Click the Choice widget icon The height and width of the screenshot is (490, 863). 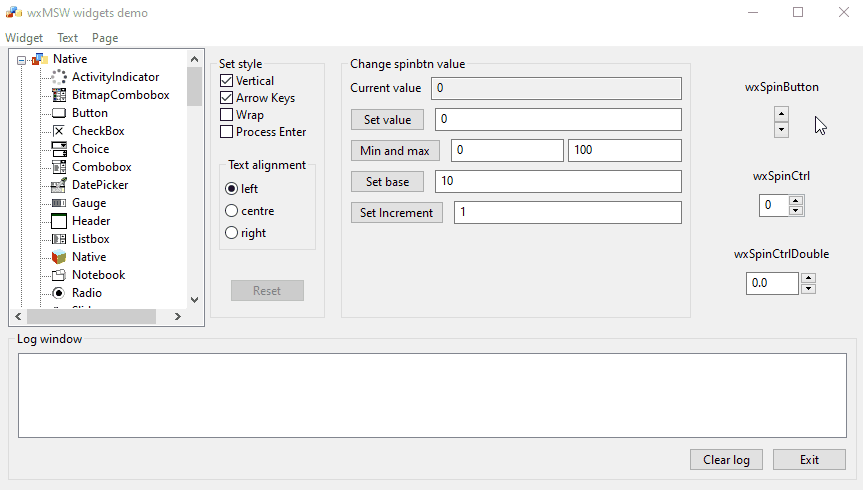[x=59, y=149]
